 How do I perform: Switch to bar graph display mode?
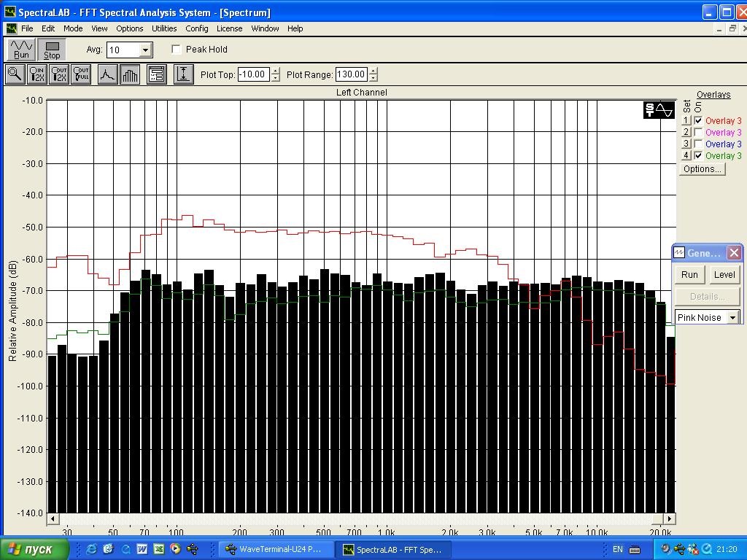pyautogui.click(x=130, y=74)
